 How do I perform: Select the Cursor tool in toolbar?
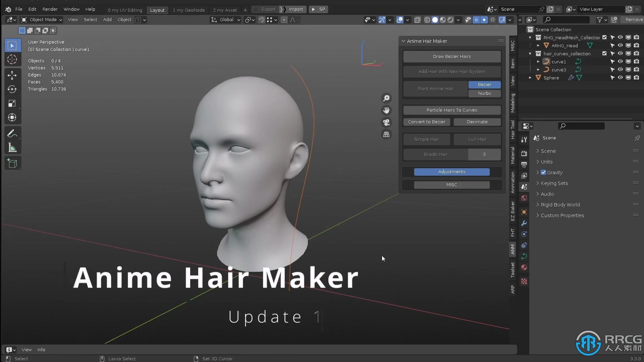pyautogui.click(x=12, y=60)
